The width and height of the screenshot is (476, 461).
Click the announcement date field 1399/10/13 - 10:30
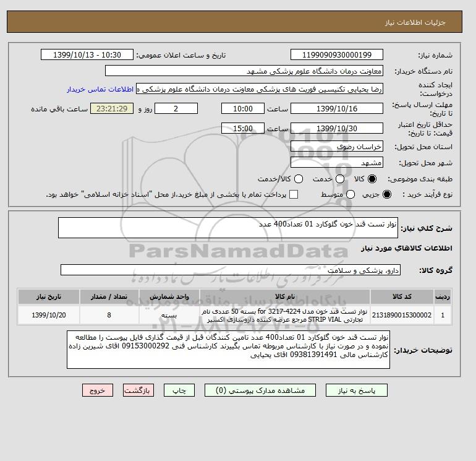pos(87,54)
